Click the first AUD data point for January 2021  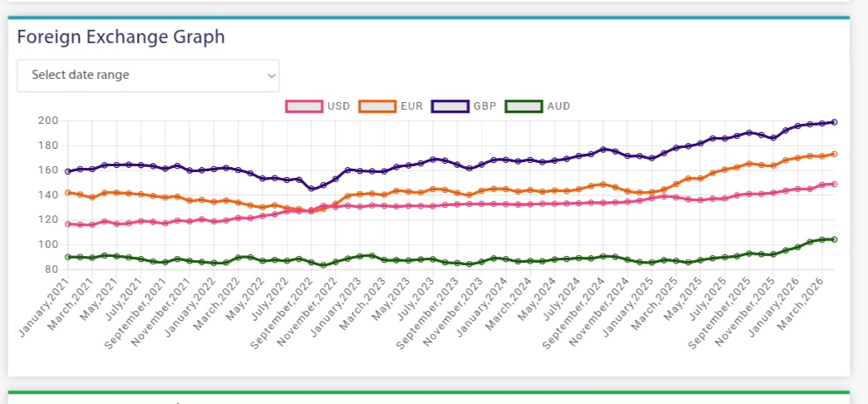[x=68, y=257]
